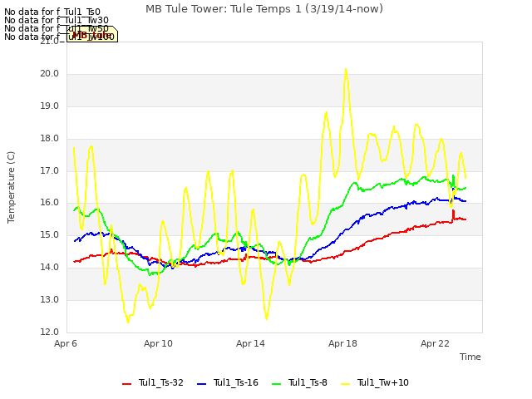Click the 16.0 y-axis tick label
The width and height of the screenshot is (532, 399).
pos(50,203)
